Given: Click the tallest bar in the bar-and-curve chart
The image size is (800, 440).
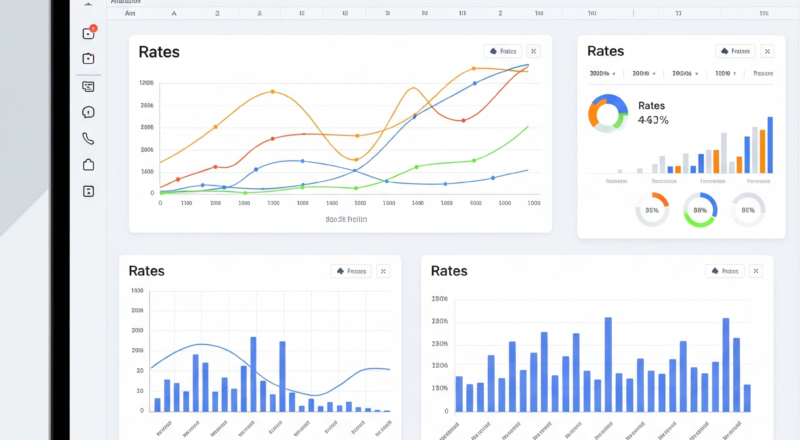Looking at the screenshot, I should (x=253, y=374).
